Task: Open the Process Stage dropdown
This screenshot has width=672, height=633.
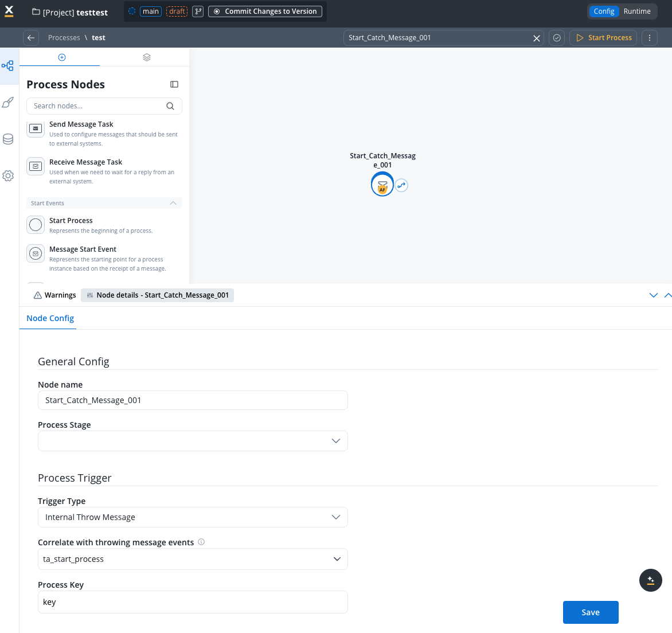Action: coord(193,441)
